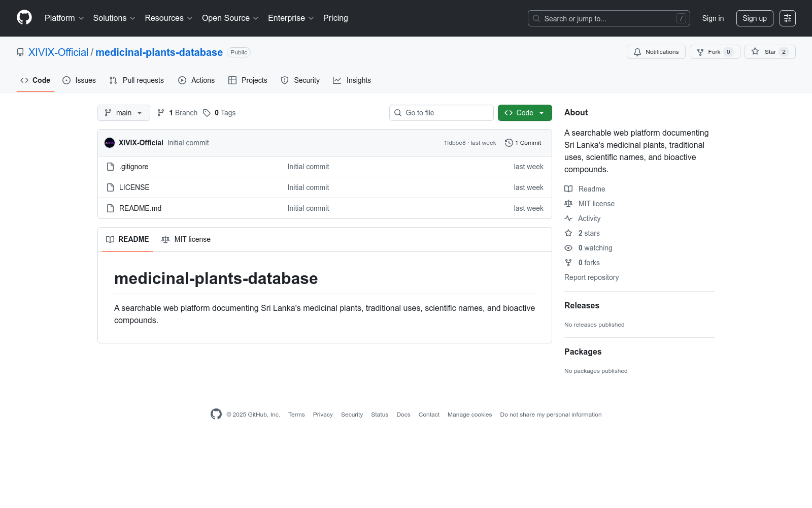Open the LICENSE file
The height and width of the screenshot is (508, 812).
134,187
